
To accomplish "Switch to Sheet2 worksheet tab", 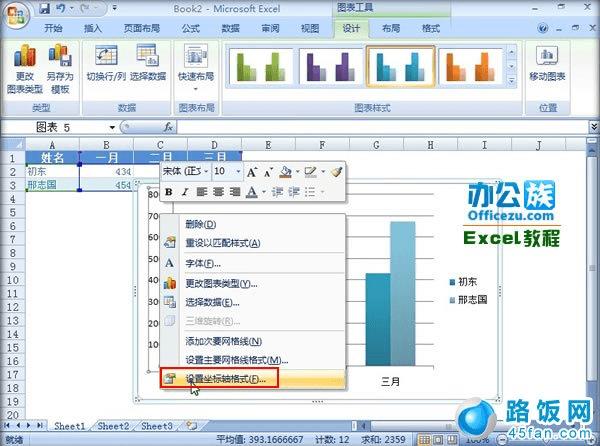I will [113, 426].
